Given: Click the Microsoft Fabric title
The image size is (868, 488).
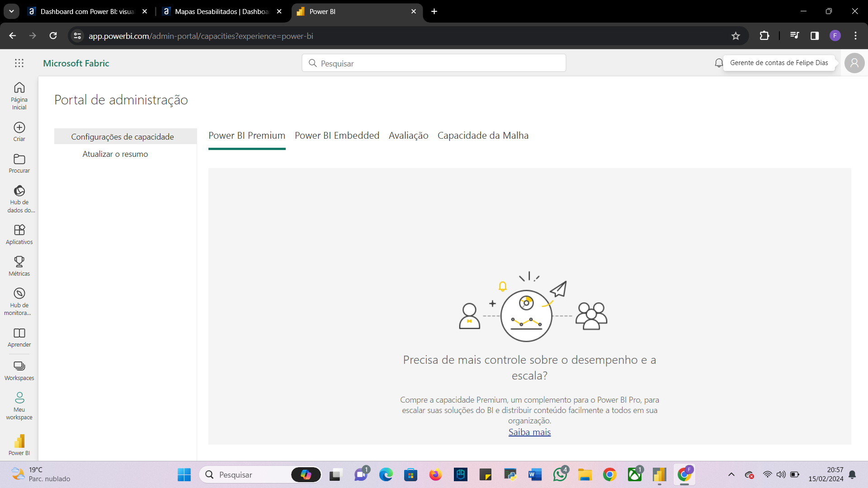Looking at the screenshot, I should [x=76, y=63].
